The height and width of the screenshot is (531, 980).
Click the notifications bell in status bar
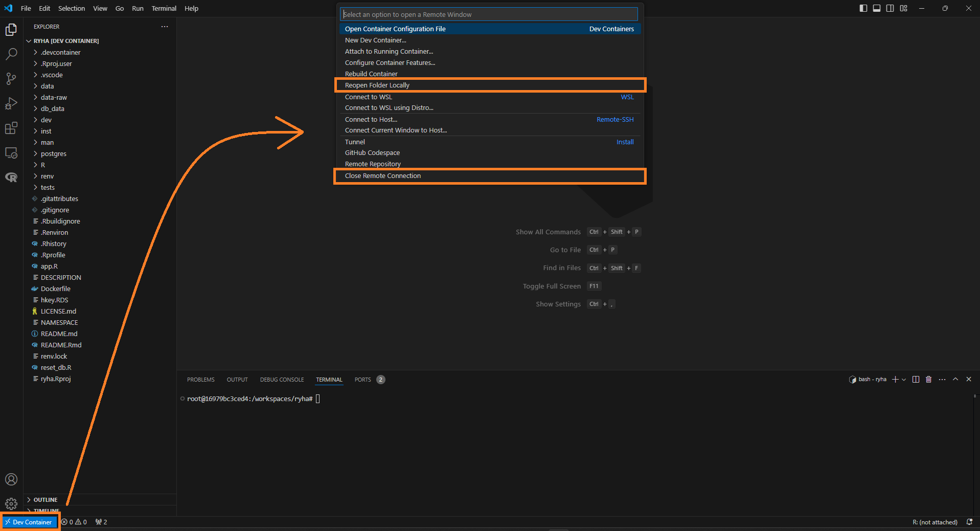(x=969, y=522)
